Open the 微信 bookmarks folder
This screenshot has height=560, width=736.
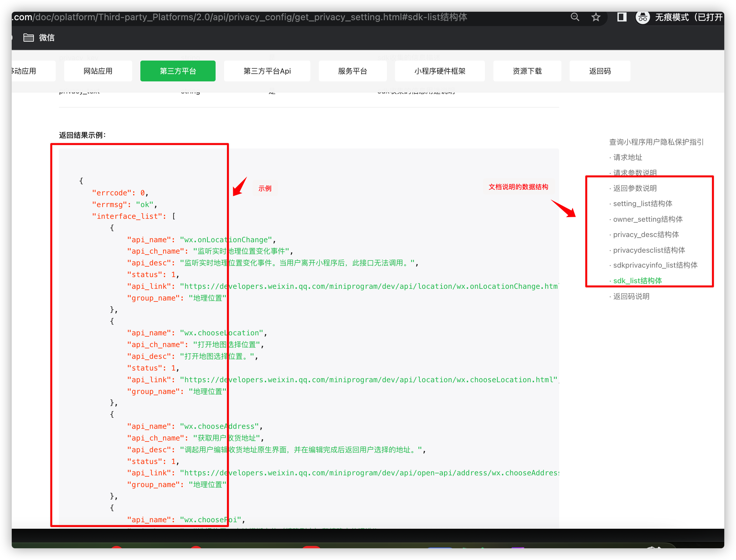coord(39,38)
